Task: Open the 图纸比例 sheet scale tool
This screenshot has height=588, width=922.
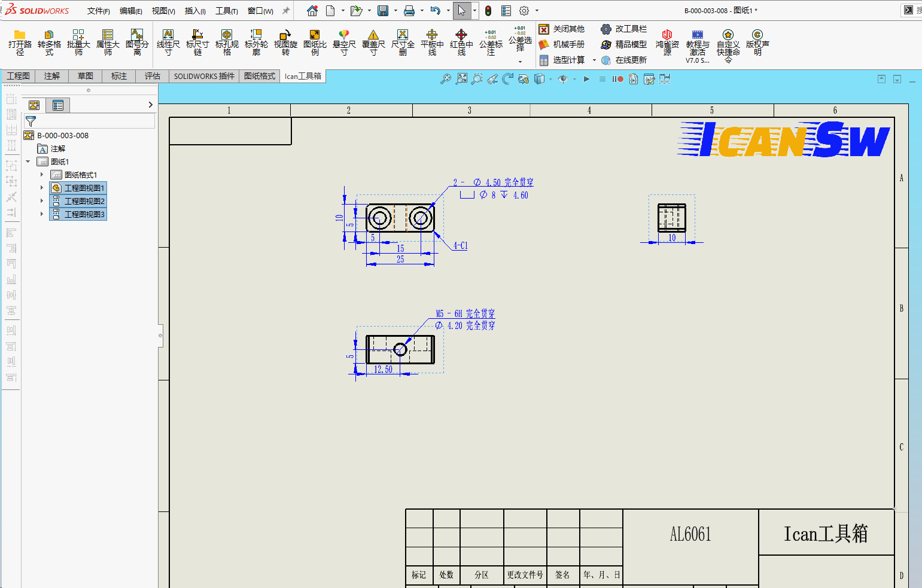Action: [315, 42]
